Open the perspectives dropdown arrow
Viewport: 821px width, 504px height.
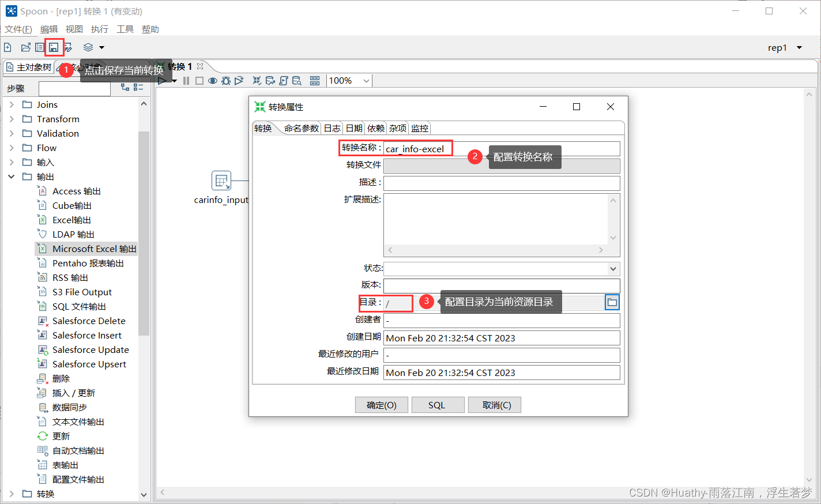click(102, 47)
